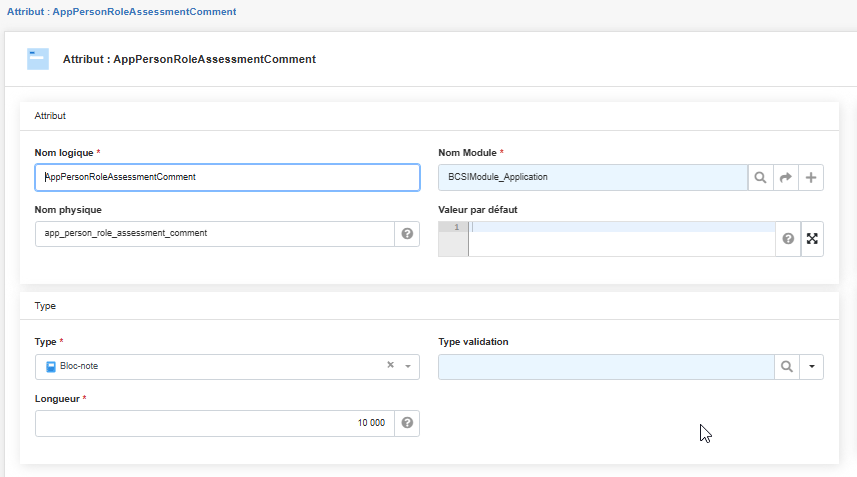This screenshot has width=857, height=477.
Task: Click the search icon for Type validation
Action: [787, 367]
